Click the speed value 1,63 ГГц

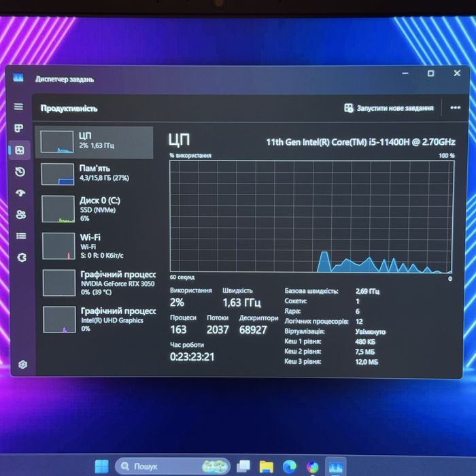241,303
